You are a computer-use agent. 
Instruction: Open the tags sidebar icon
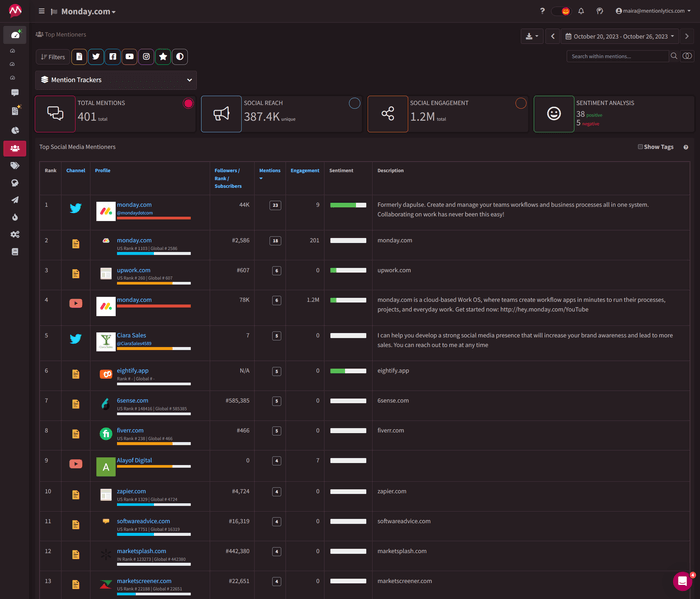coord(15,166)
